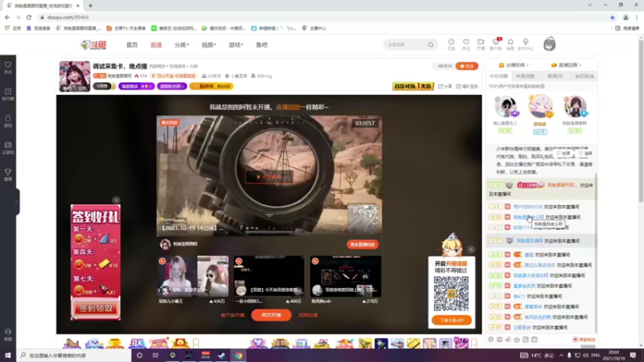Image resolution: width=644 pixels, height=362 pixels.
Task: Bookmark page with the star icon
Action: [613, 17]
